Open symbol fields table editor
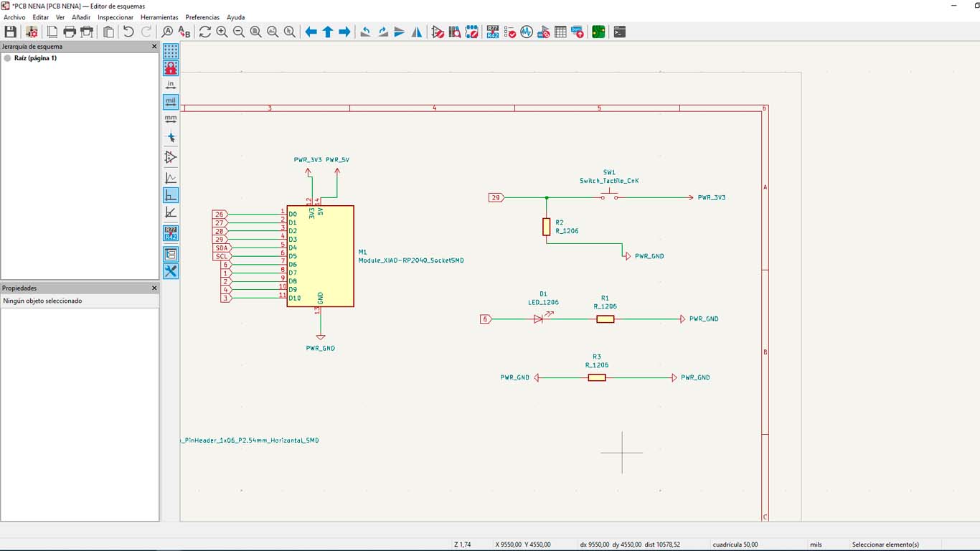This screenshot has height=551, width=980. [x=560, y=32]
